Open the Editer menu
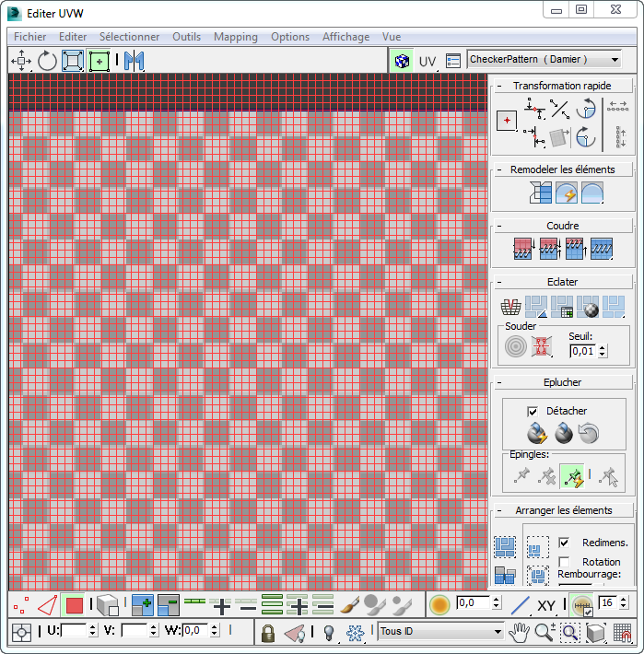This screenshot has height=654, width=644. click(x=73, y=37)
